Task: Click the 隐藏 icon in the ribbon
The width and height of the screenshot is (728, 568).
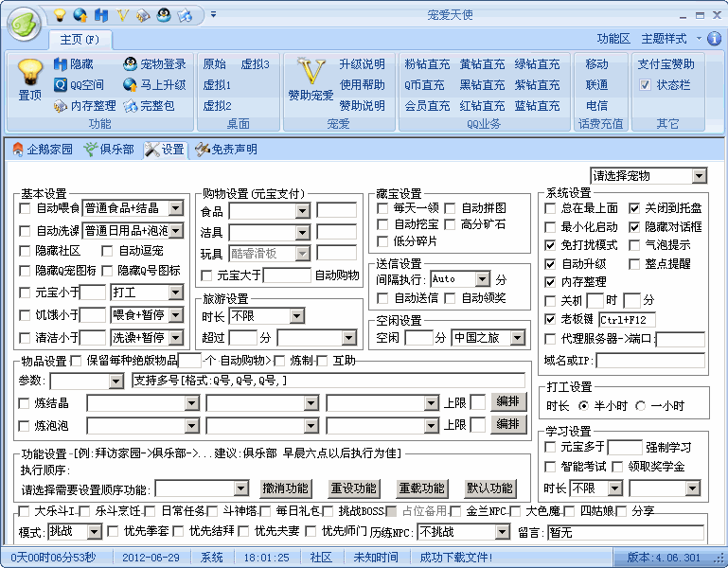Action: (61, 64)
